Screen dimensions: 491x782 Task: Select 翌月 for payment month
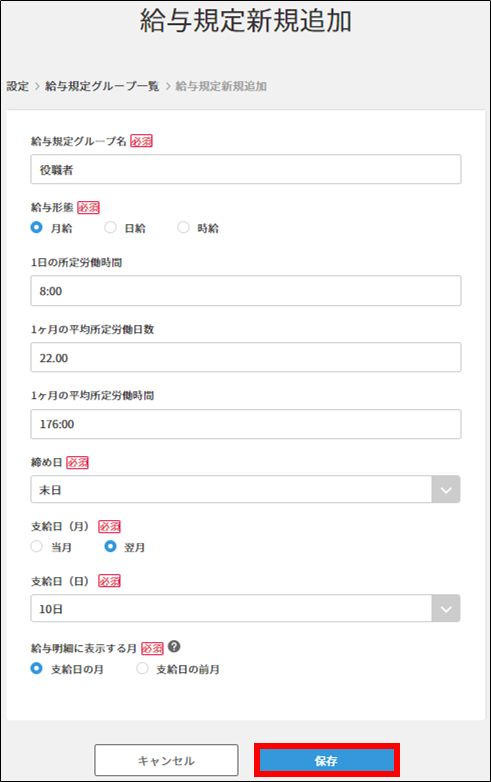110,547
